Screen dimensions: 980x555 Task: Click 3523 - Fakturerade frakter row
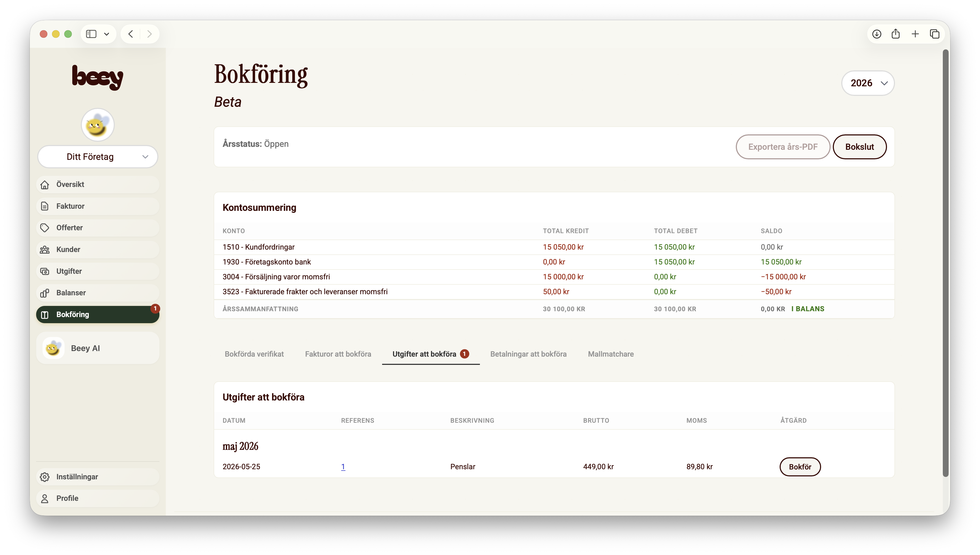click(554, 292)
